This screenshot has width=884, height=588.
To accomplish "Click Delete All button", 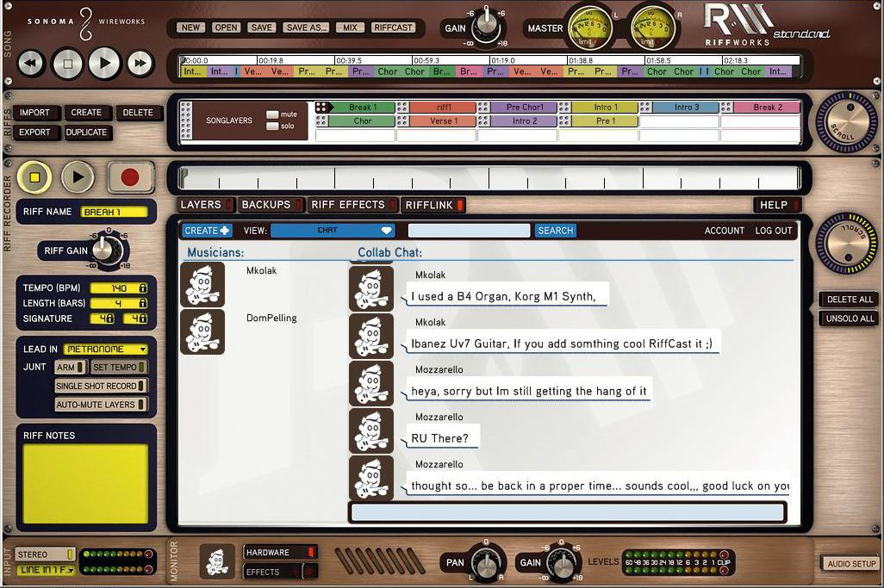I will [849, 300].
